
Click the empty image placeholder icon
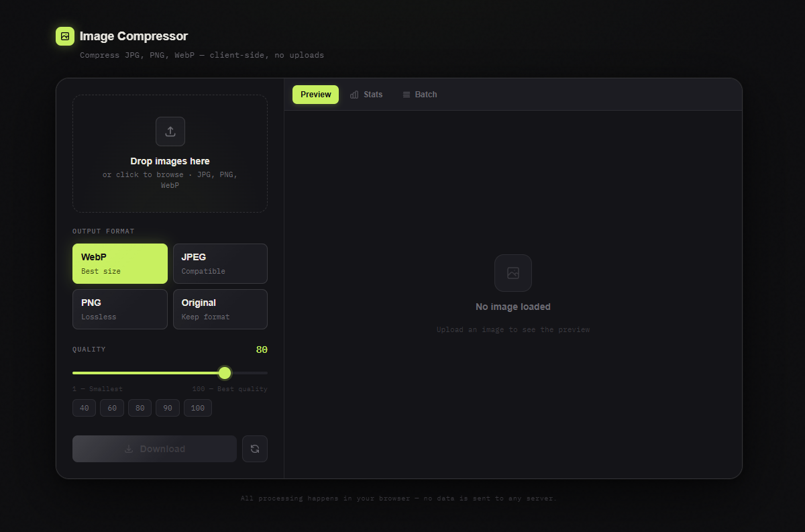513,273
